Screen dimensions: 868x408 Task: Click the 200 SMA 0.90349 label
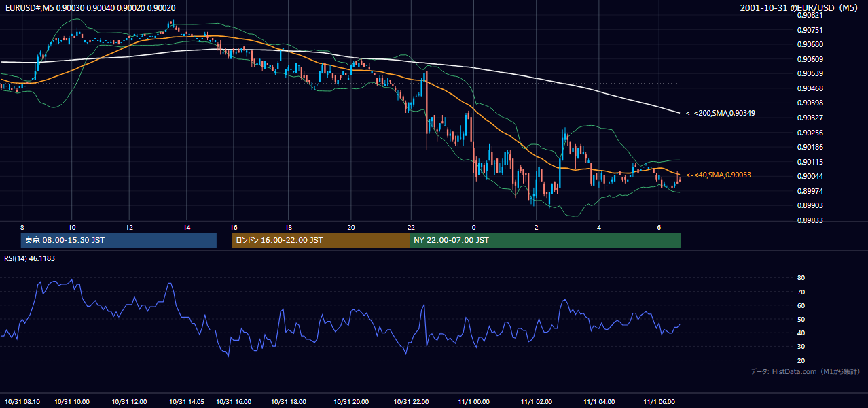[x=719, y=113]
